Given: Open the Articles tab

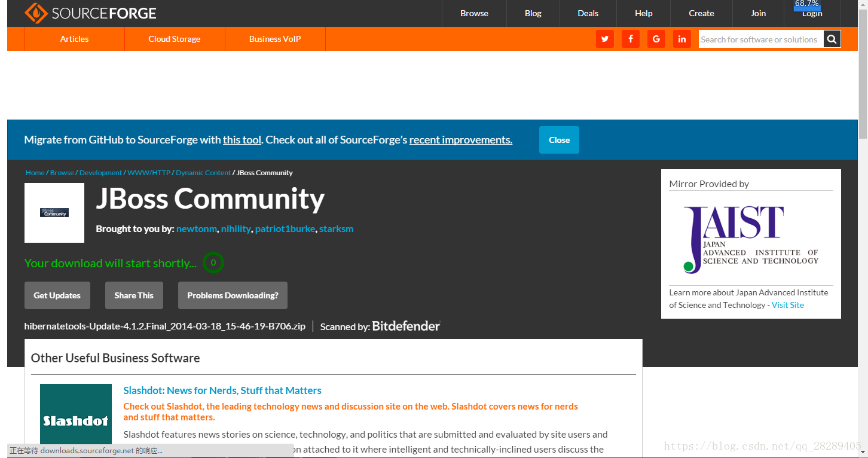Looking at the screenshot, I should pos(75,39).
